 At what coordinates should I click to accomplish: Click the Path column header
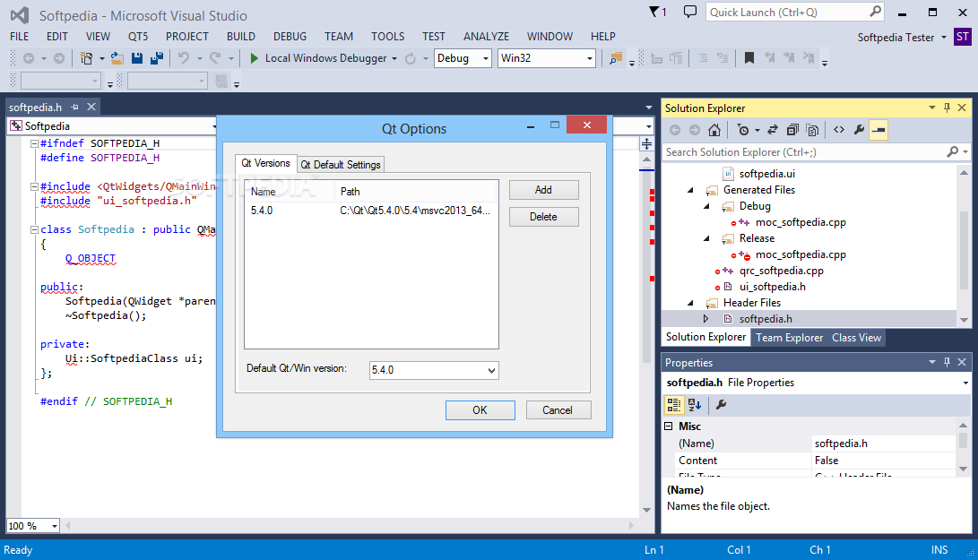tap(416, 192)
